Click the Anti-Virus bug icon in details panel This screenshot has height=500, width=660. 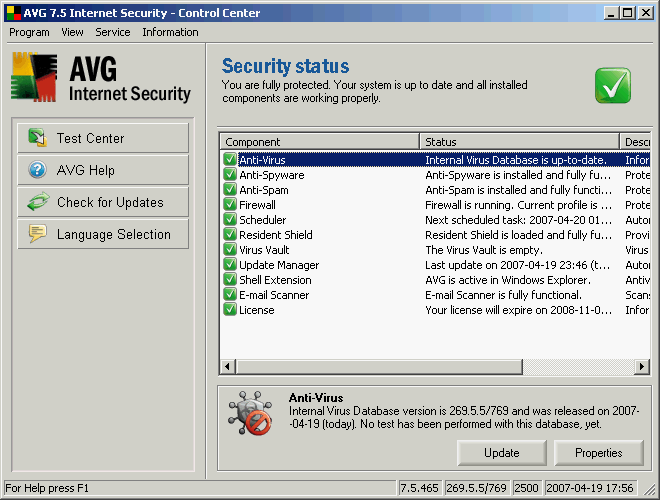pos(250,413)
